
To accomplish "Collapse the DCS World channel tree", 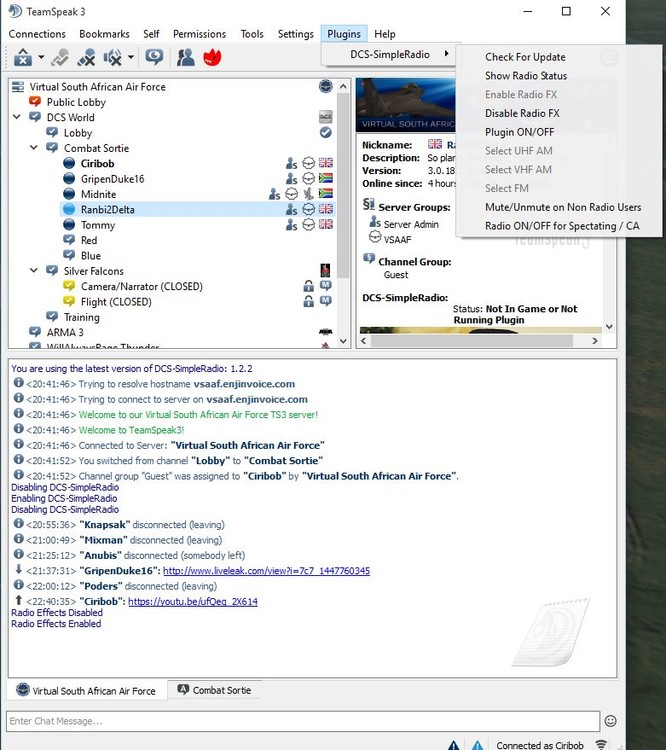I will tap(17, 117).
